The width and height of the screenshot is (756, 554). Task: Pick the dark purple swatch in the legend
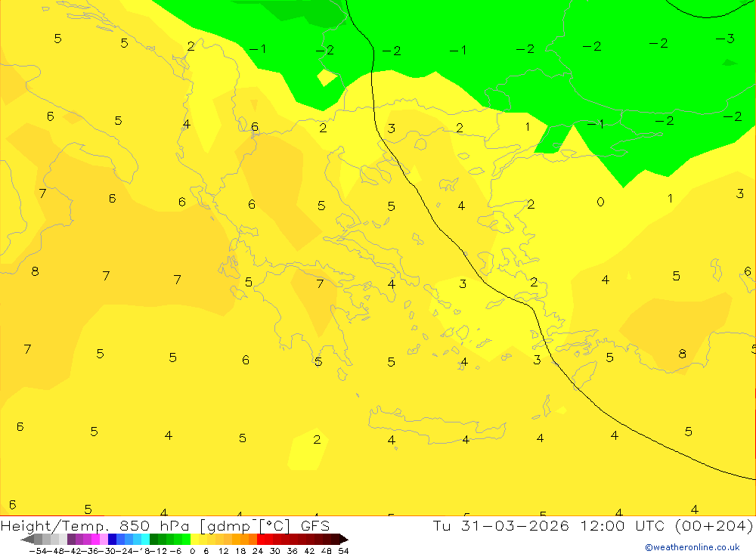(71, 539)
